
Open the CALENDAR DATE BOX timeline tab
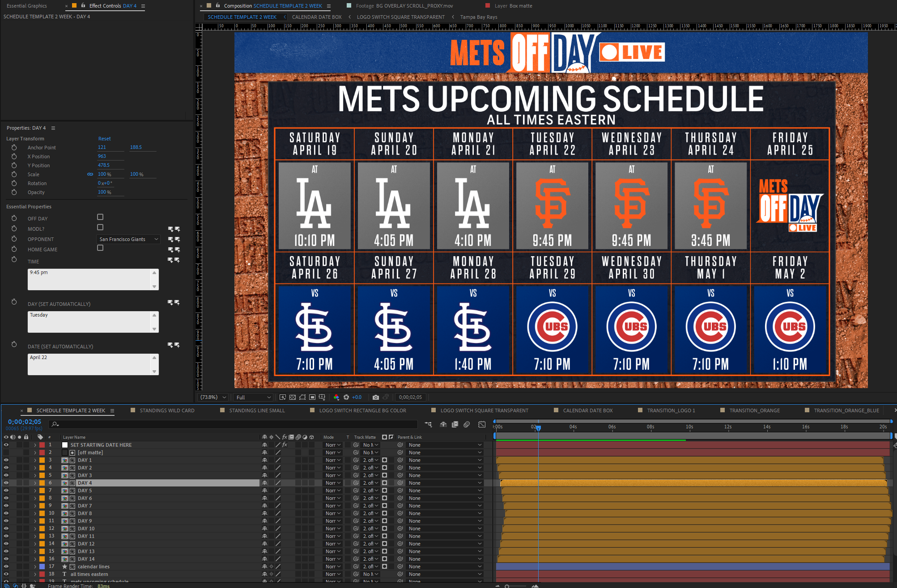point(587,410)
